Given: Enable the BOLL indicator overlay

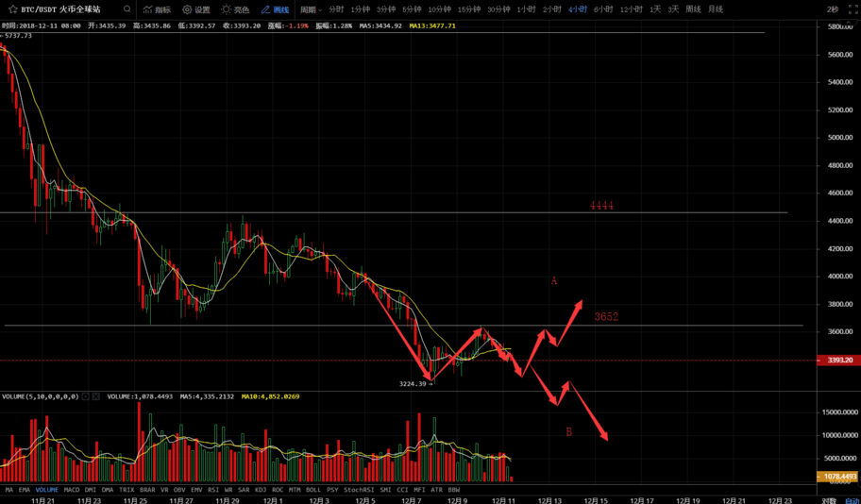Looking at the screenshot, I should [x=313, y=490].
